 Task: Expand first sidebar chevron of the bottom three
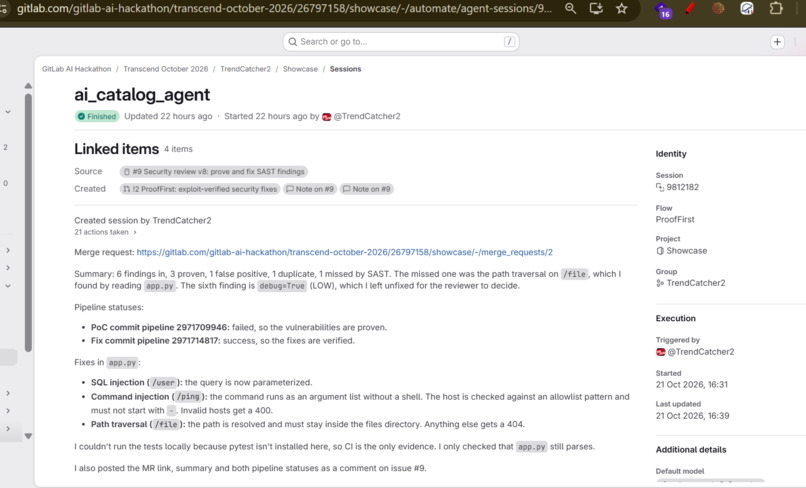[x=8, y=393]
